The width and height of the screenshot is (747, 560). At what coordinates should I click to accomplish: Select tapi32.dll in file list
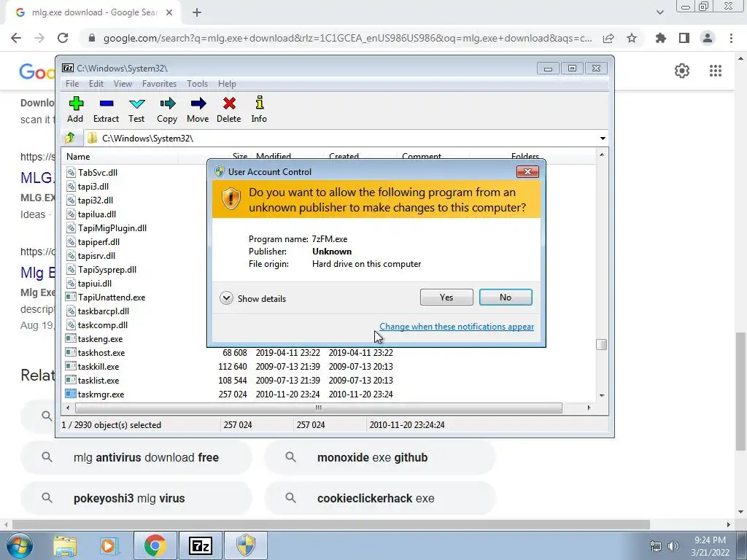click(x=96, y=200)
